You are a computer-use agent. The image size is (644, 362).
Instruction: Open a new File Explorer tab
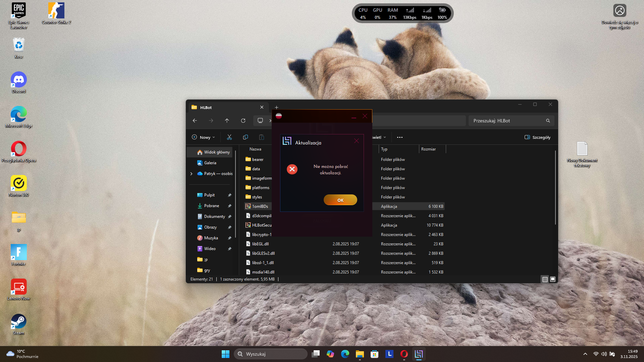pos(276,107)
